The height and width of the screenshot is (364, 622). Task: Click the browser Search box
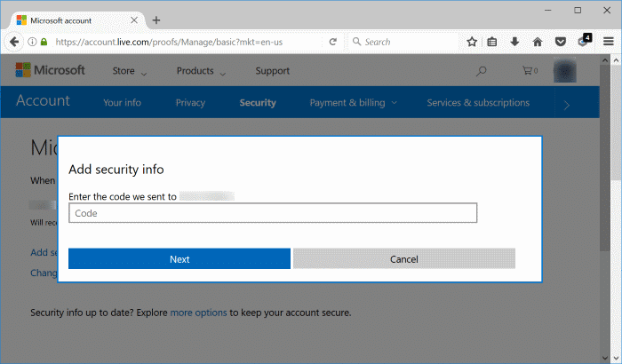point(403,42)
